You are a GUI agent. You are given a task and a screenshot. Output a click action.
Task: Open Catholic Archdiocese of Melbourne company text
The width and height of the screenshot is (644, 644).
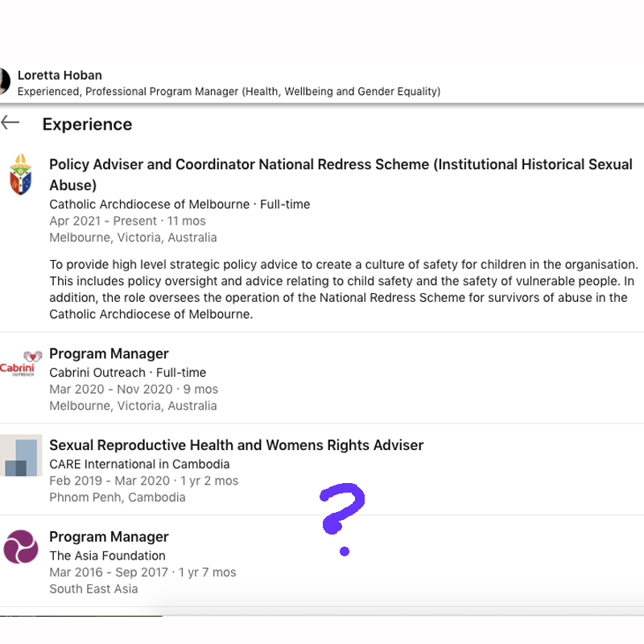click(150, 204)
